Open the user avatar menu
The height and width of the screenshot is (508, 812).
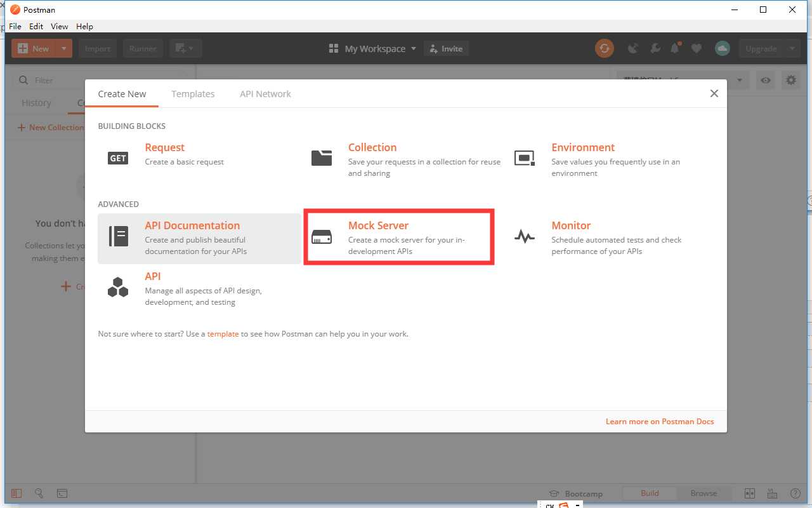pyautogui.click(x=722, y=48)
